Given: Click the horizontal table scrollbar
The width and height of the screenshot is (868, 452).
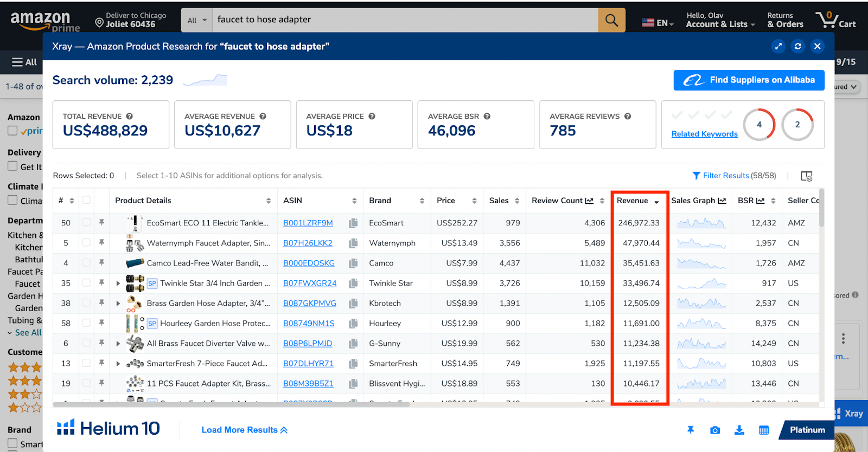Looking at the screenshot, I should (x=232, y=404).
